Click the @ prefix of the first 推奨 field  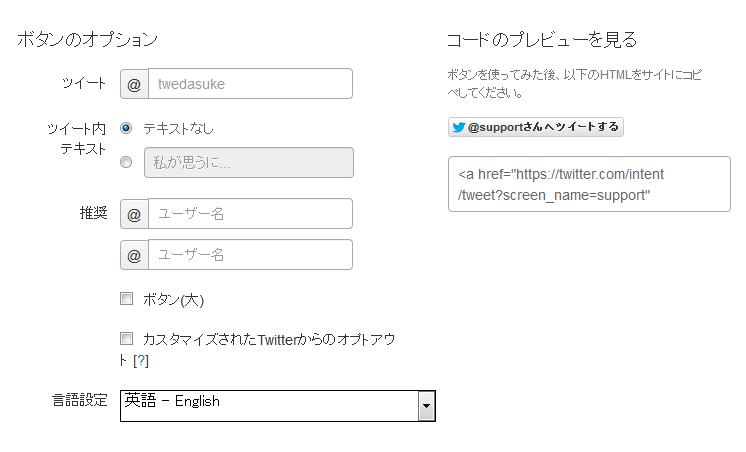[x=134, y=214]
